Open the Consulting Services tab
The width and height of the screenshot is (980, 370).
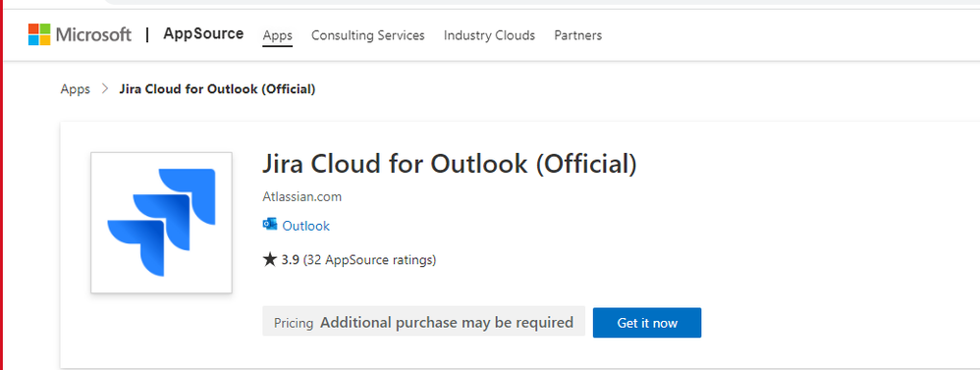coord(368,35)
